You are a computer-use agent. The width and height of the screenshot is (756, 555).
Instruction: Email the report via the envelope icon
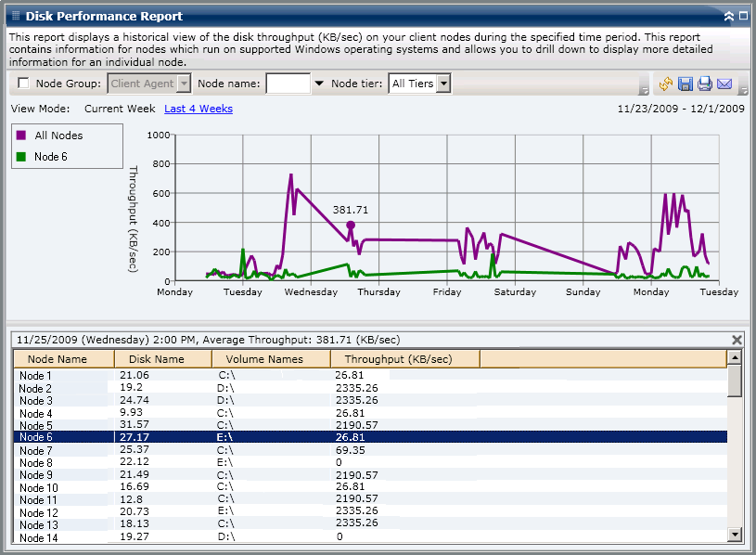[x=724, y=84]
